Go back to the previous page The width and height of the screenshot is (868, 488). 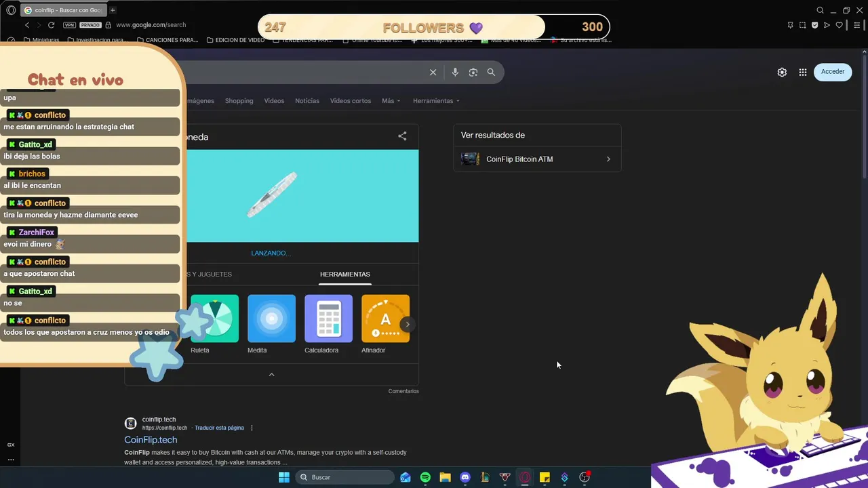(x=27, y=25)
